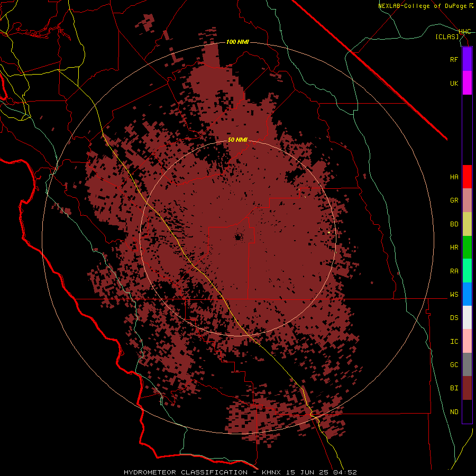Click the RA light-green legend swatch
The width and height of the screenshot is (476, 476).
(x=467, y=271)
